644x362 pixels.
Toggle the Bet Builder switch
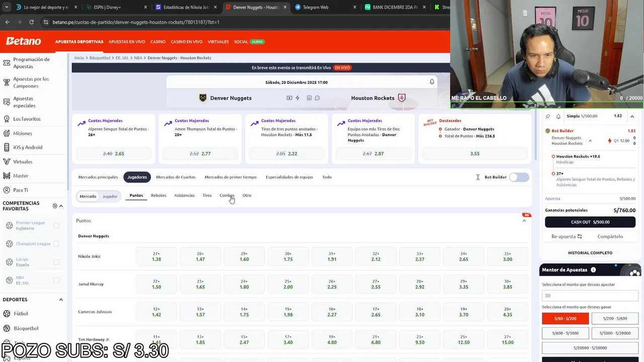click(x=519, y=177)
